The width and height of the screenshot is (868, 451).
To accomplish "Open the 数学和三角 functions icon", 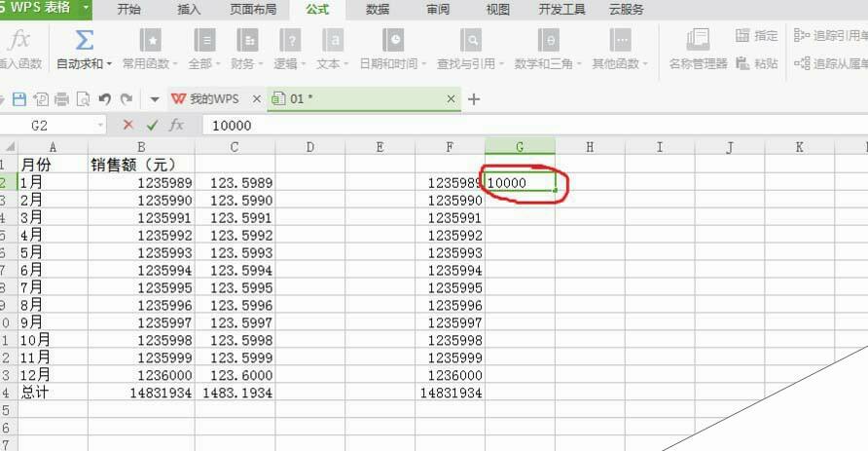I will tap(548, 40).
